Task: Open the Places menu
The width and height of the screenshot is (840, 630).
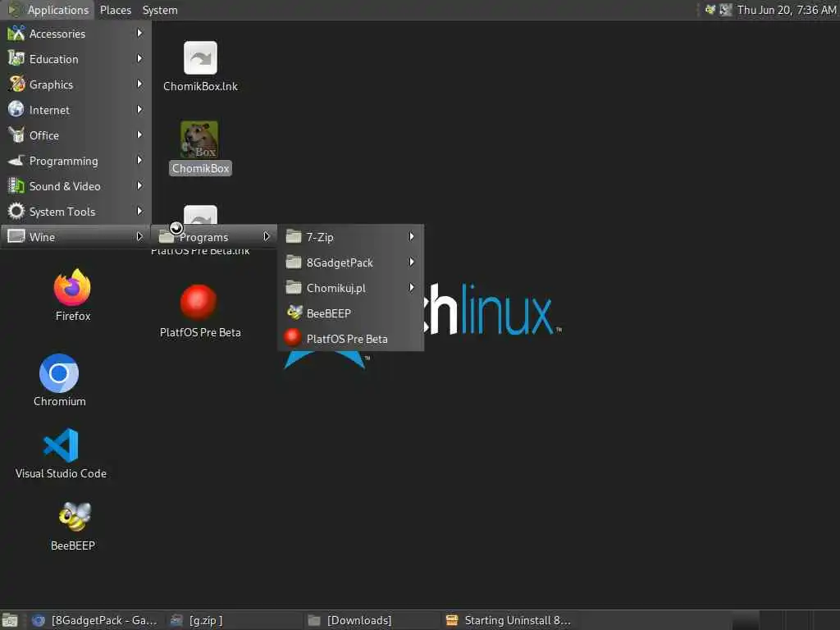Action: (115, 10)
